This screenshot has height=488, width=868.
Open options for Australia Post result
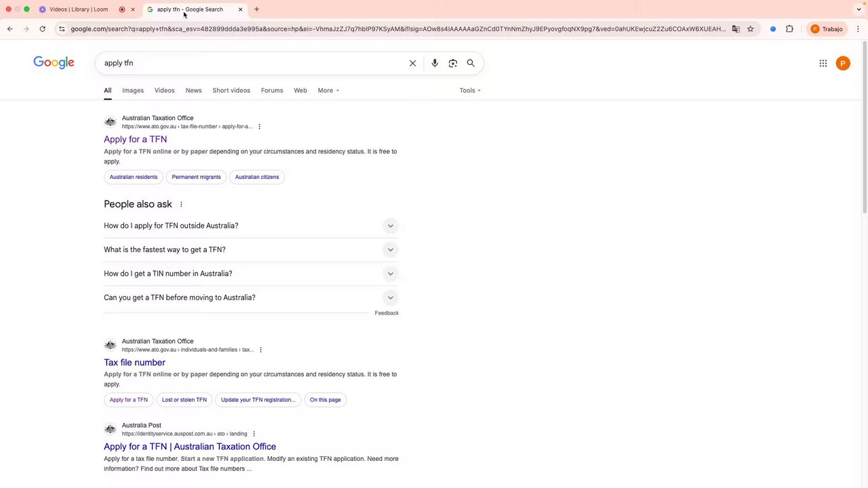(x=254, y=434)
